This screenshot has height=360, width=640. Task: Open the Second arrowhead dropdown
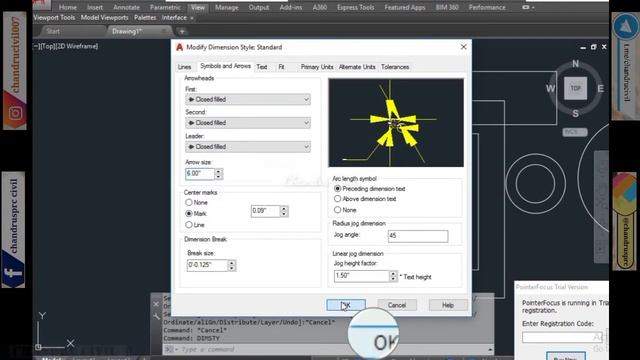tap(248, 123)
